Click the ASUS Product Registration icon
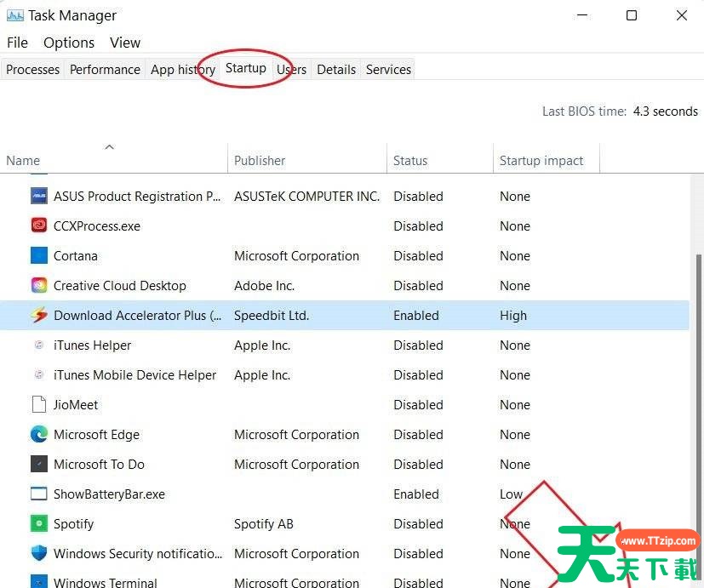This screenshot has height=588, width=704. pyautogui.click(x=39, y=197)
